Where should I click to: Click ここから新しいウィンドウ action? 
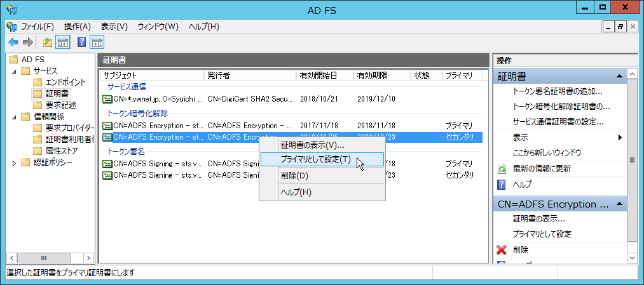547,153
